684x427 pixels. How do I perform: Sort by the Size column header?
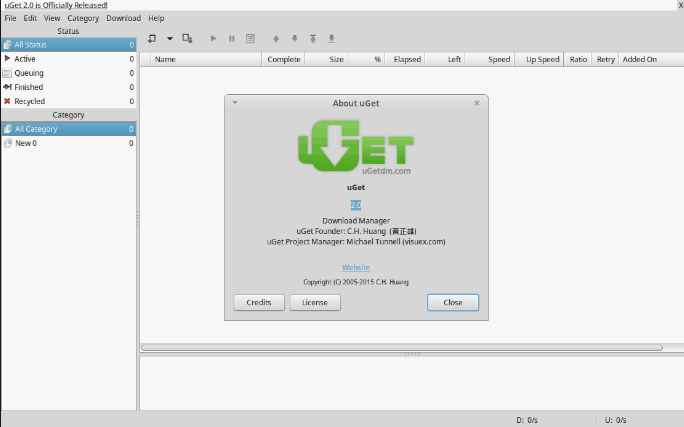coord(326,59)
